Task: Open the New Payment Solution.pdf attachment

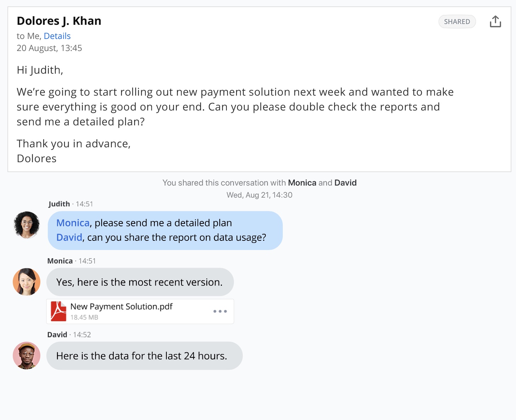Action: 121,307
